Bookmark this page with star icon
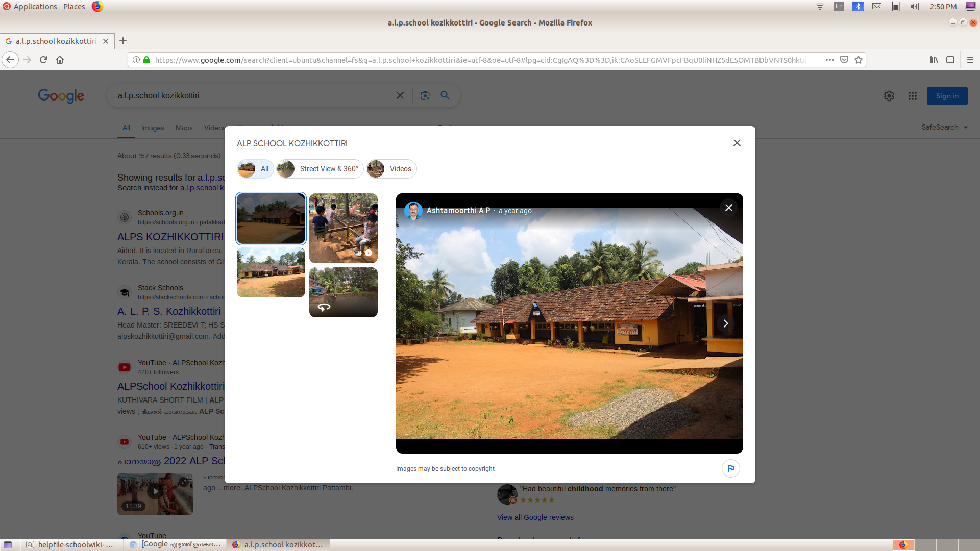This screenshot has height=551, width=980. (859, 60)
